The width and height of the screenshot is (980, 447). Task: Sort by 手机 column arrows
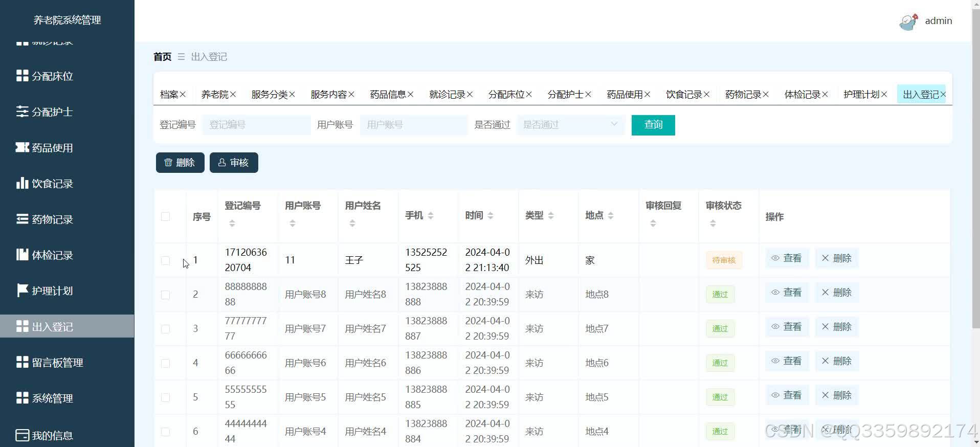(431, 216)
